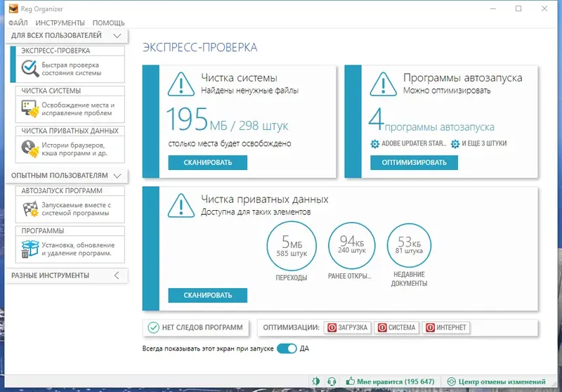
Task: Click the headset support icon in status bar
Action: pos(332,381)
